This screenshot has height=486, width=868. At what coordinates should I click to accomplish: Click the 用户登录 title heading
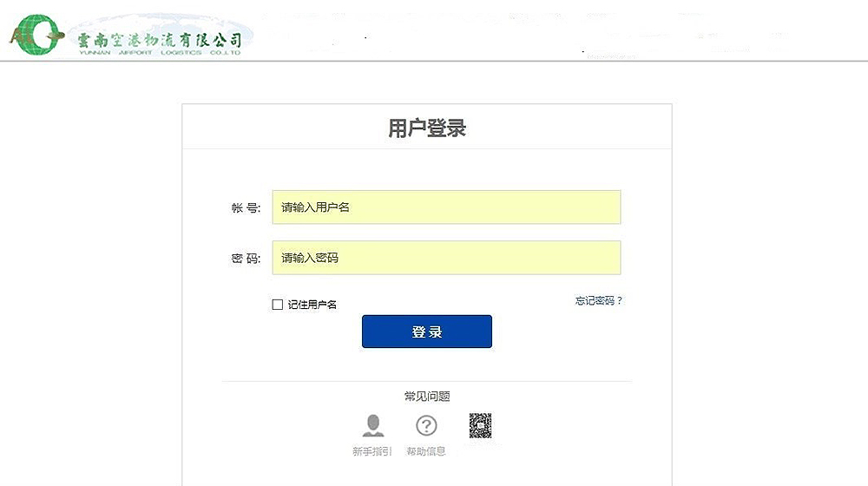point(427,128)
